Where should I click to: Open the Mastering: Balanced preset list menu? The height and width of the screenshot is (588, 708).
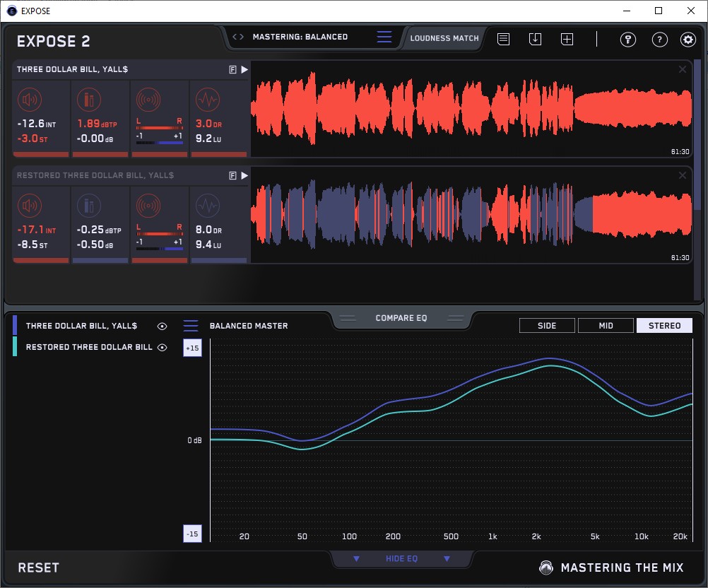coord(384,37)
